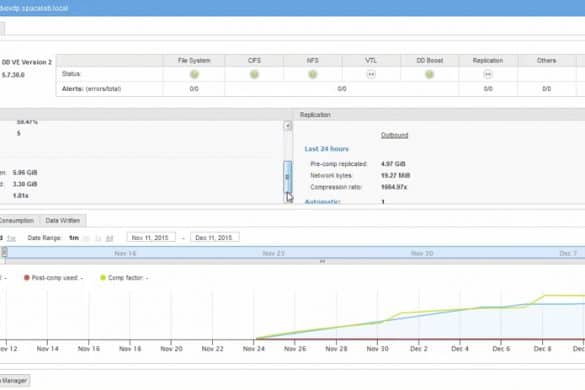Click the Replication panel header
585x390 pixels.
pos(440,115)
